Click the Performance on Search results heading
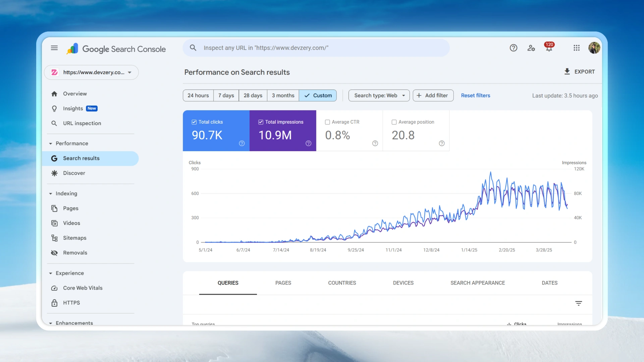644x362 pixels. tap(237, 72)
